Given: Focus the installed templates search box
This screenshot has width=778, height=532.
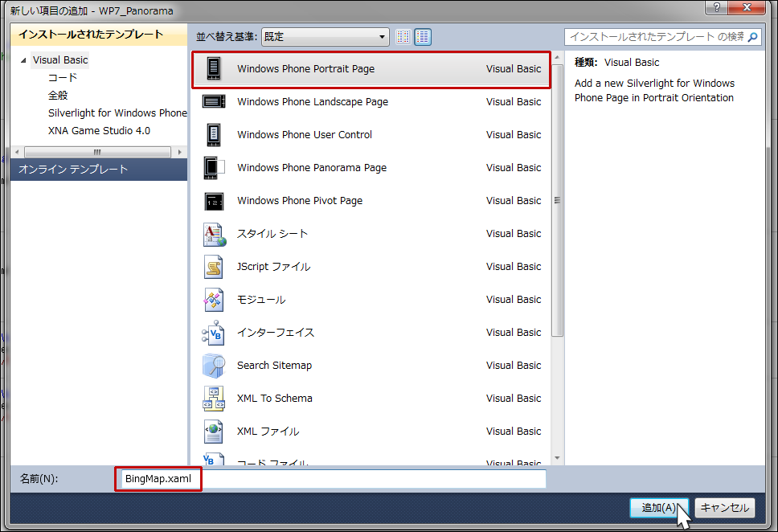Looking at the screenshot, I should 657,37.
